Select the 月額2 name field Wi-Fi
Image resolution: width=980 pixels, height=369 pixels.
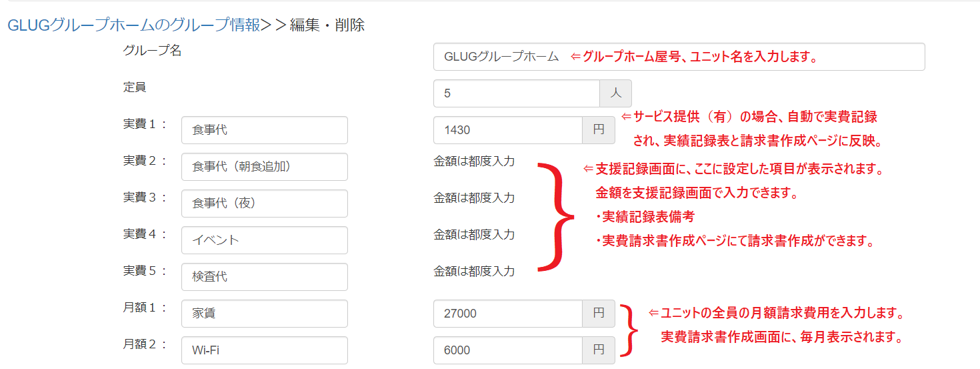click(x=264, y=350)
